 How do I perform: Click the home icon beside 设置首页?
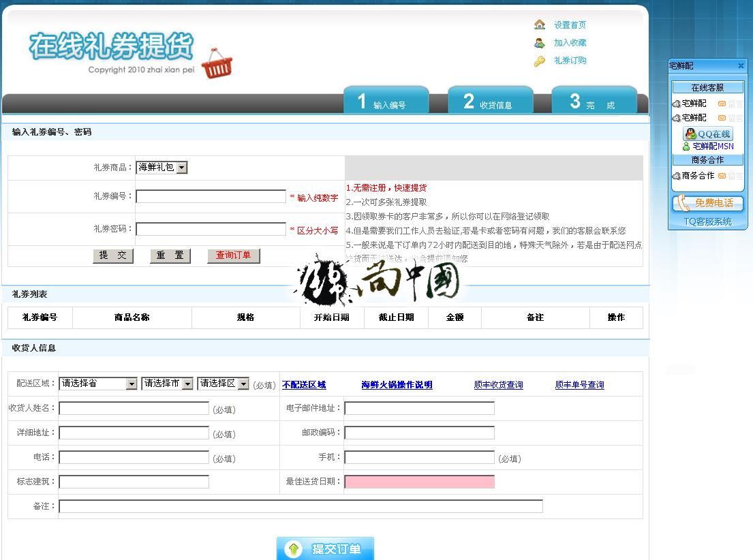(540, 24)
